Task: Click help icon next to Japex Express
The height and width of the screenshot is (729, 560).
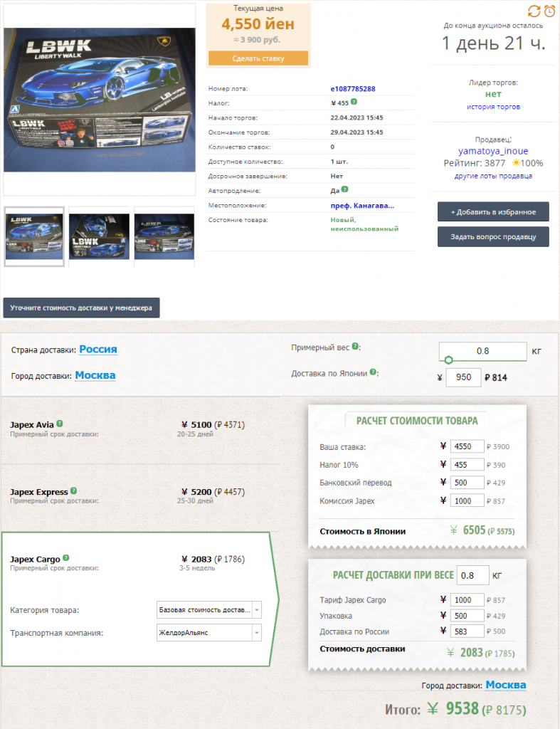Action: point(74,491)
